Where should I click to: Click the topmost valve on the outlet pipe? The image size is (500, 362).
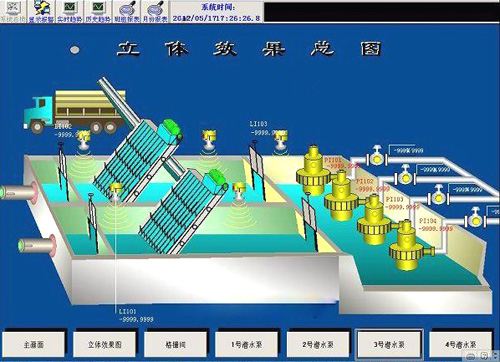pos(377,157)
